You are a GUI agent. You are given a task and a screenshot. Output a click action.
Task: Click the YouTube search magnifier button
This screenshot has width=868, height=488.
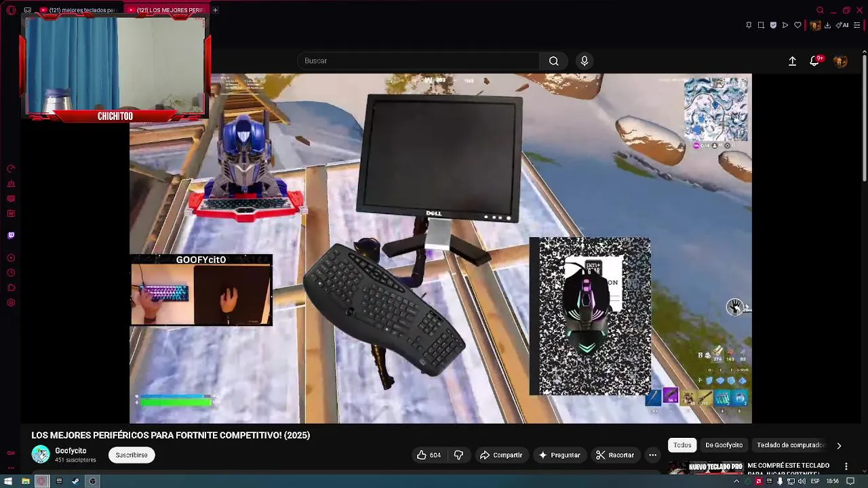(x=554, y=61)
